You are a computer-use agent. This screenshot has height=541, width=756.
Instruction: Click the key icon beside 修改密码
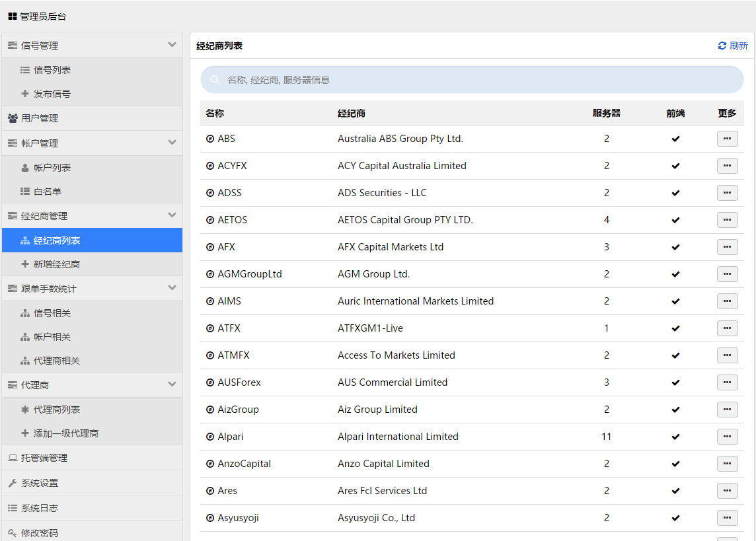(x=13, y=533)
